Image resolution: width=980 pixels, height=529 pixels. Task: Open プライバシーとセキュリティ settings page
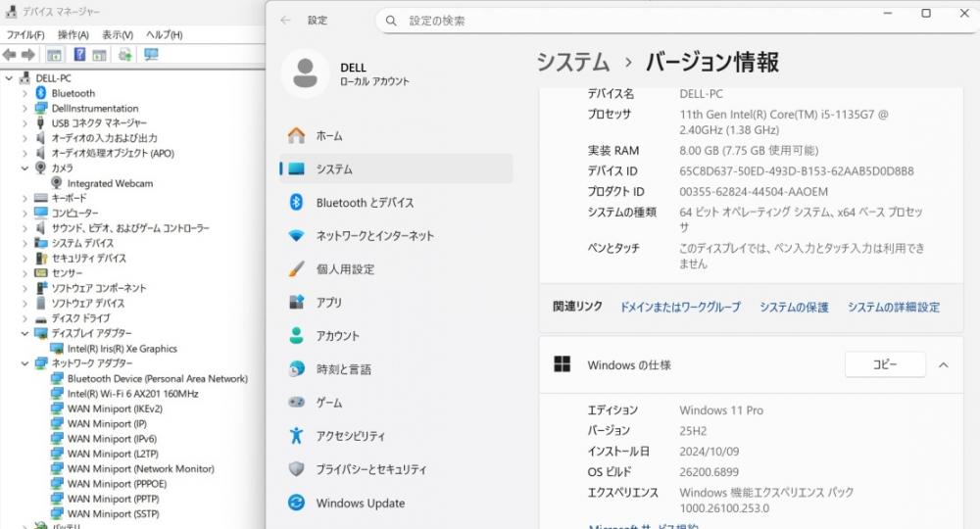pyautogui.click(x=370, y=469)
